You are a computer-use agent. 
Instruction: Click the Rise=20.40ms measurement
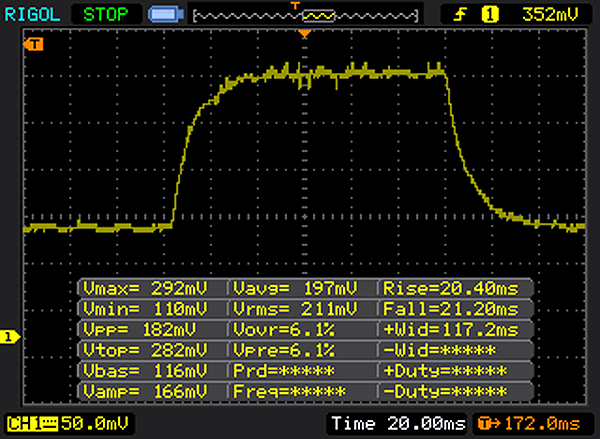pos(451,288)
